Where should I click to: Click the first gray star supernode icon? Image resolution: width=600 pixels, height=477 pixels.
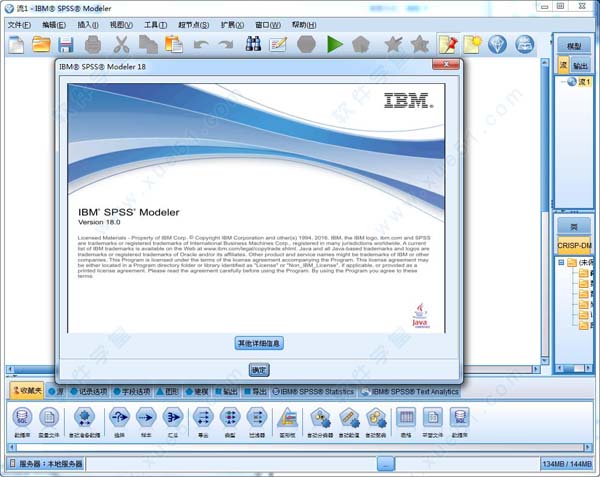pos(393,44)
